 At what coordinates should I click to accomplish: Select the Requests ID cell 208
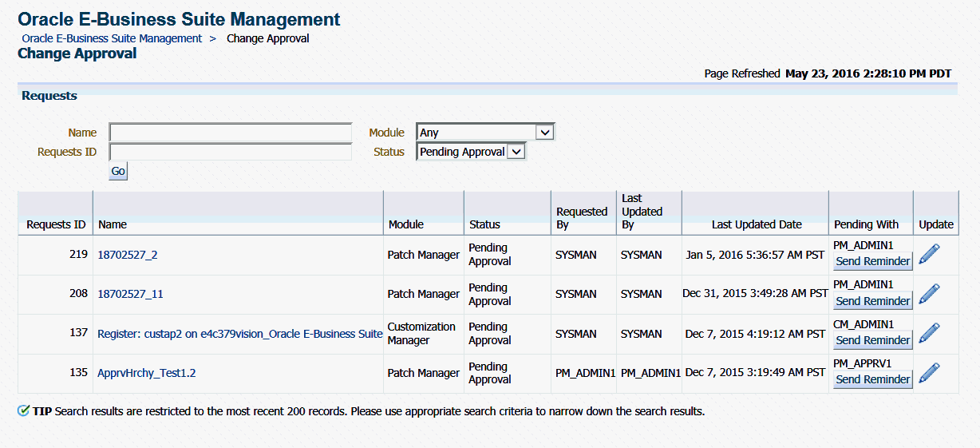tap(78, 293)
